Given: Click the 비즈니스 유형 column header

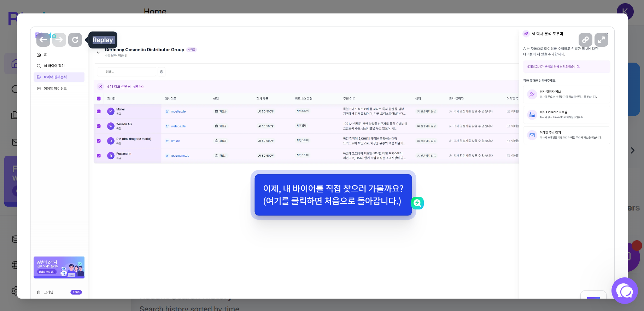Looking at the screenshot, I should [x=304, y=99].
